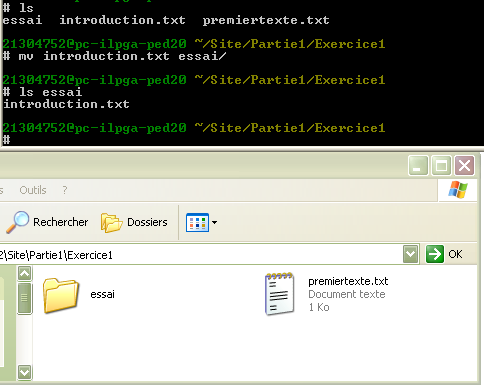Click introduction.txt in the 'ls essai' output
484x391 pixels.
tap(66, 104)
